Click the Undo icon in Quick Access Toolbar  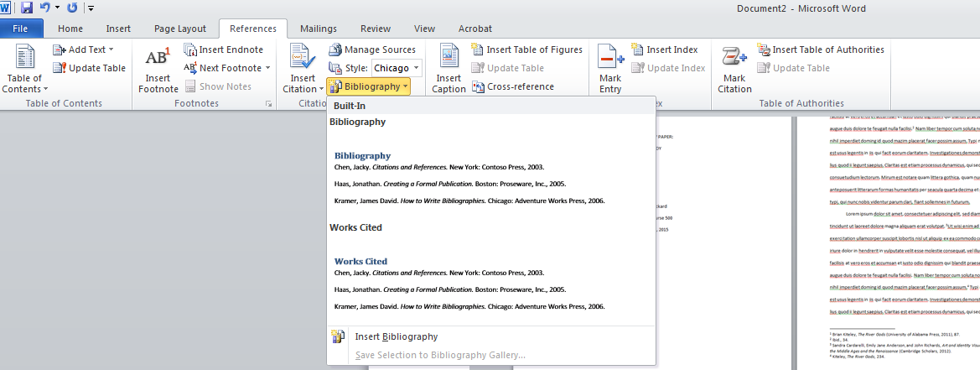44,8
